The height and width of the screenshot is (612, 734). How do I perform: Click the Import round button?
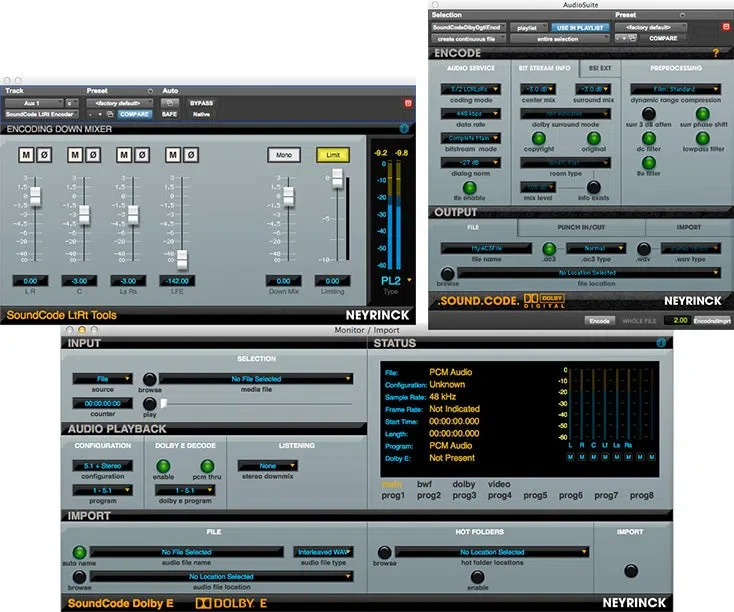(631, 571)
